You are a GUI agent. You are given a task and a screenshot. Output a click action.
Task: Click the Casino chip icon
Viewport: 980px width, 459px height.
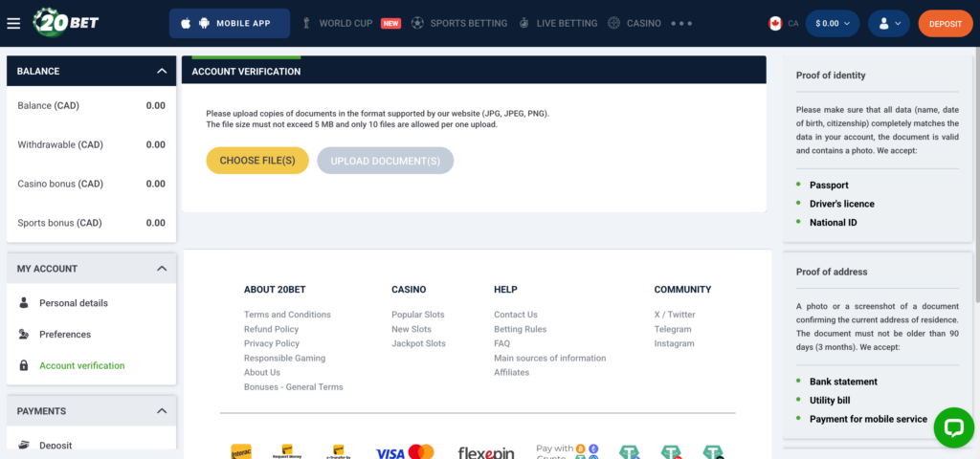[613, 23]
